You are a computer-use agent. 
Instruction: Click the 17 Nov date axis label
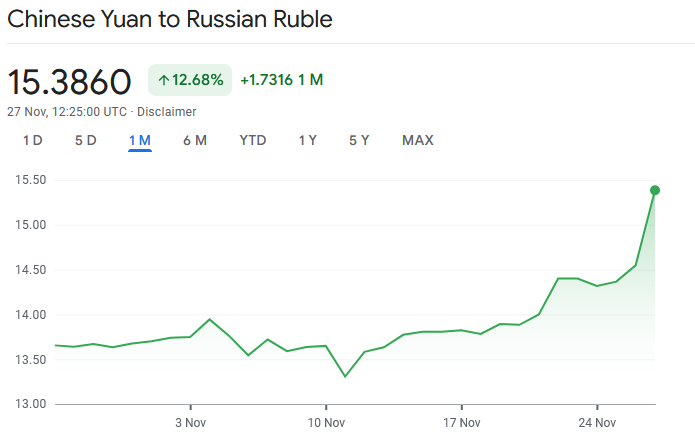coord(461,423)
